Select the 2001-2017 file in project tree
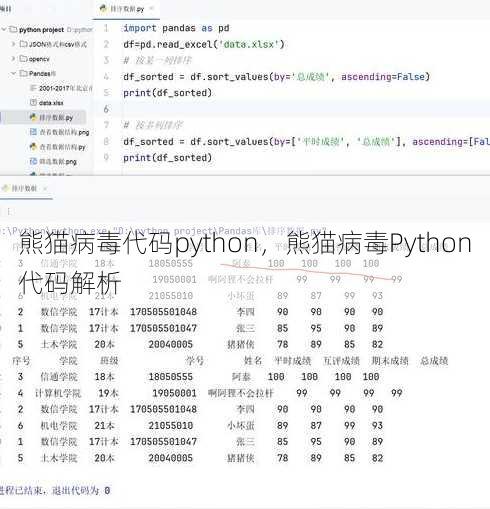 coord(61,88)
